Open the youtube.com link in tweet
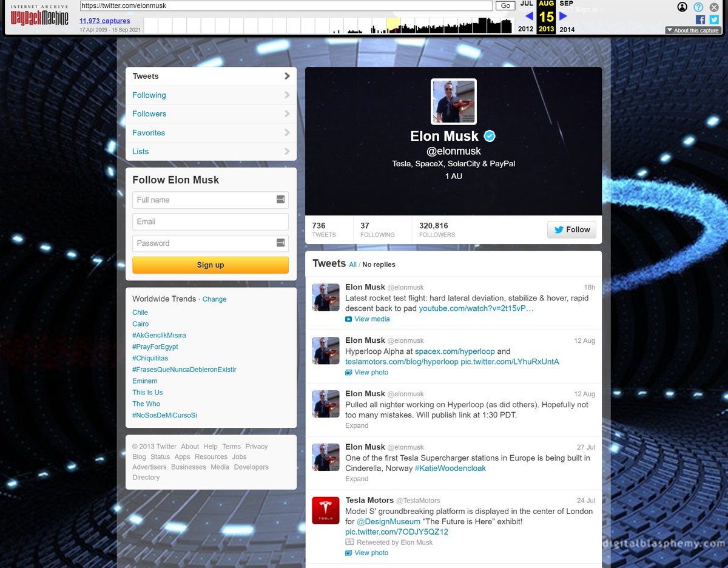728x568 pixels. pyautogui.click(x=476, y=309)
